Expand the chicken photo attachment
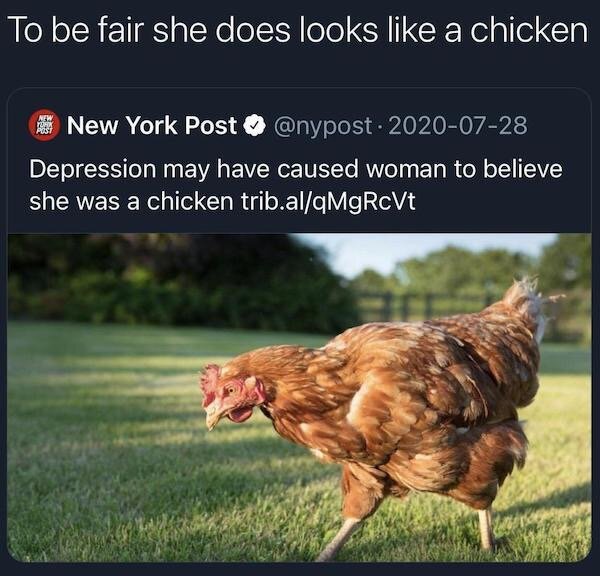The width and height of the screenshot is (600, 576). coord(300,397)
